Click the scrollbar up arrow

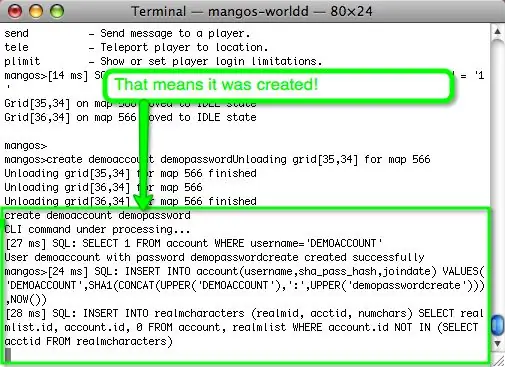pos(498,32)
